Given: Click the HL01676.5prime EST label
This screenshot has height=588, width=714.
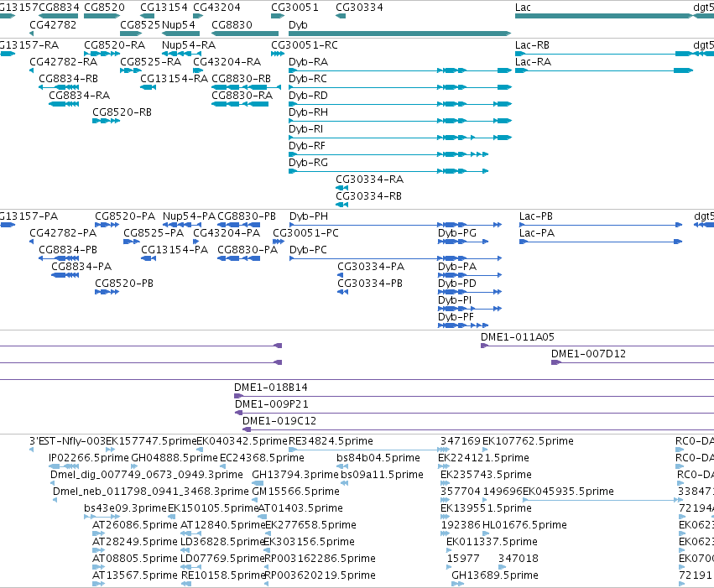Looking at the screenshot, I should click(x=524, y=526).
